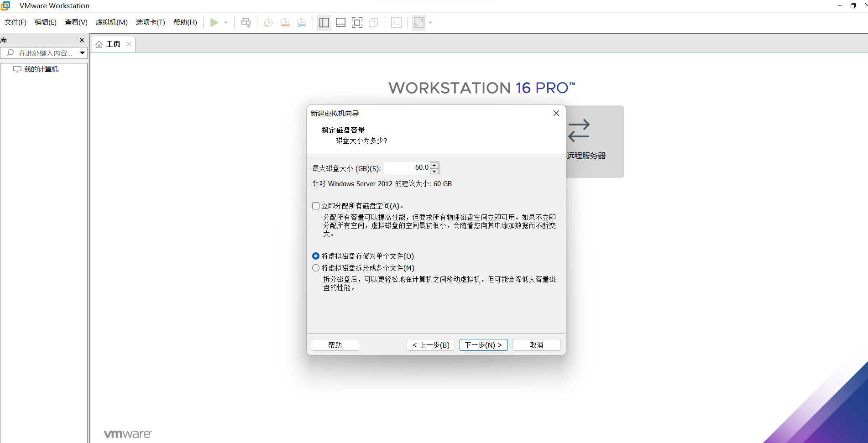The width and height of the screenshot is (868, 443).
Task: Open the stretch display dropdown arrow
Action: (430, 22)
